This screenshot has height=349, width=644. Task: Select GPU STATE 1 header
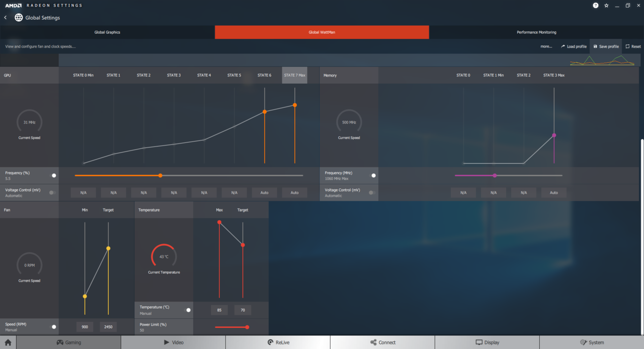(113, 75)
